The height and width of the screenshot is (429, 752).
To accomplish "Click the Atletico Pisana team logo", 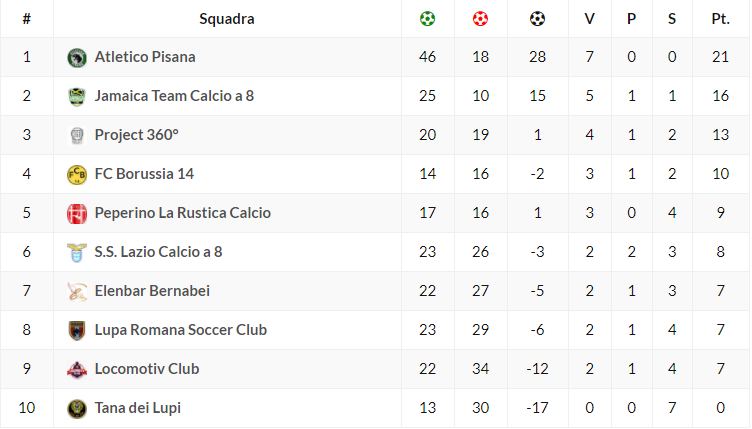I will click(77, 58).
